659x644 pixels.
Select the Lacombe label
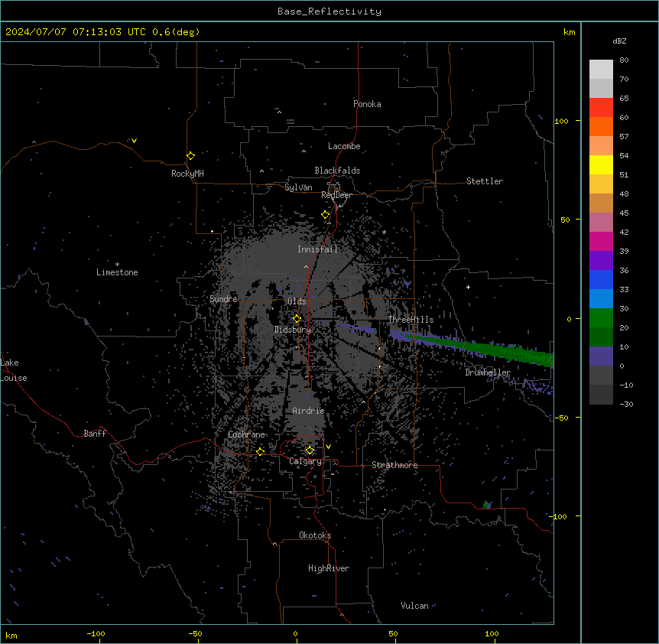(x=344, y=146)
